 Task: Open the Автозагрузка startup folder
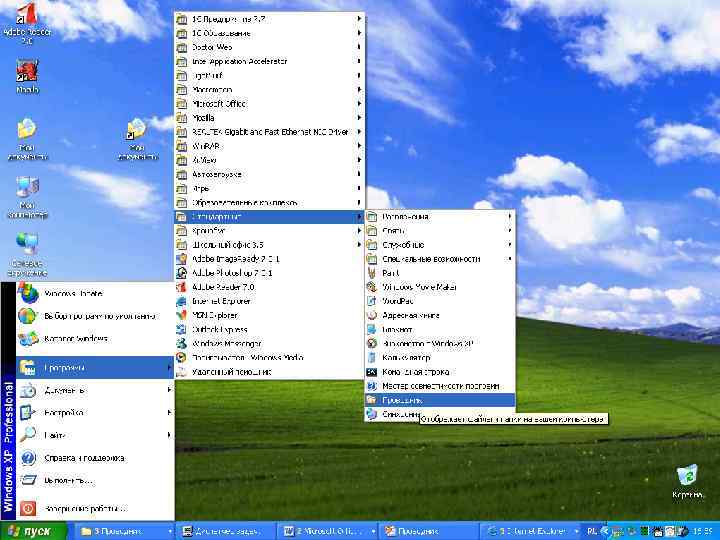tap(270, 174)
